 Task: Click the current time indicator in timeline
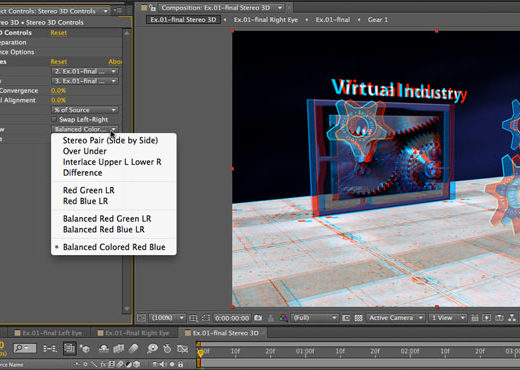click(200, 353)
